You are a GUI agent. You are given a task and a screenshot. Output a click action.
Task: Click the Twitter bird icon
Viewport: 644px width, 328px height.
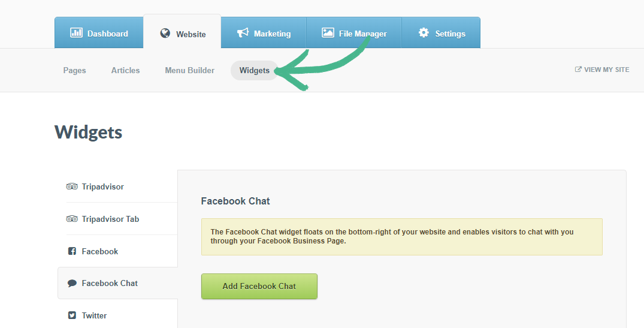[72, 315]
